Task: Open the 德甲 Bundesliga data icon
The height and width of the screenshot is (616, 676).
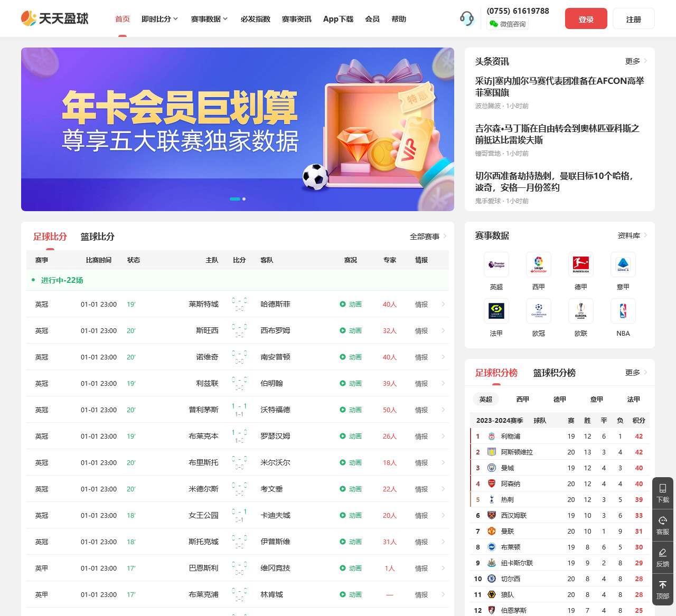Action: point(581,264)
